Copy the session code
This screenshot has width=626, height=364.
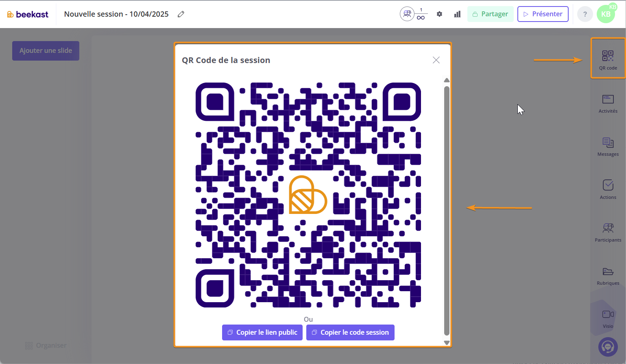[x=350, y=332]
